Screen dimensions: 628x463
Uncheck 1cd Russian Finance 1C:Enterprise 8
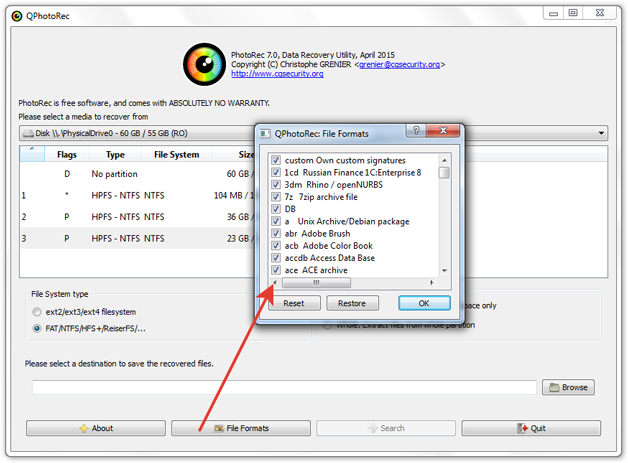click(276, 172)
